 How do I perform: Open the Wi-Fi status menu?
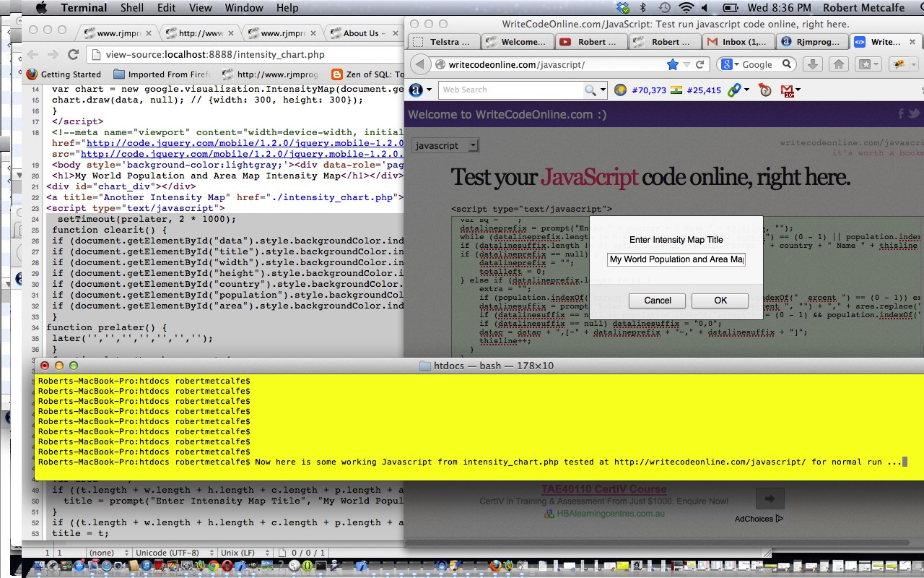coord(686,8)
